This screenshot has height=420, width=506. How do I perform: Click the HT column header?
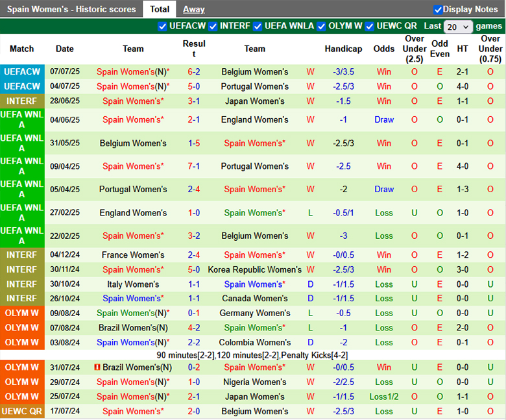(x=463, y=49)
